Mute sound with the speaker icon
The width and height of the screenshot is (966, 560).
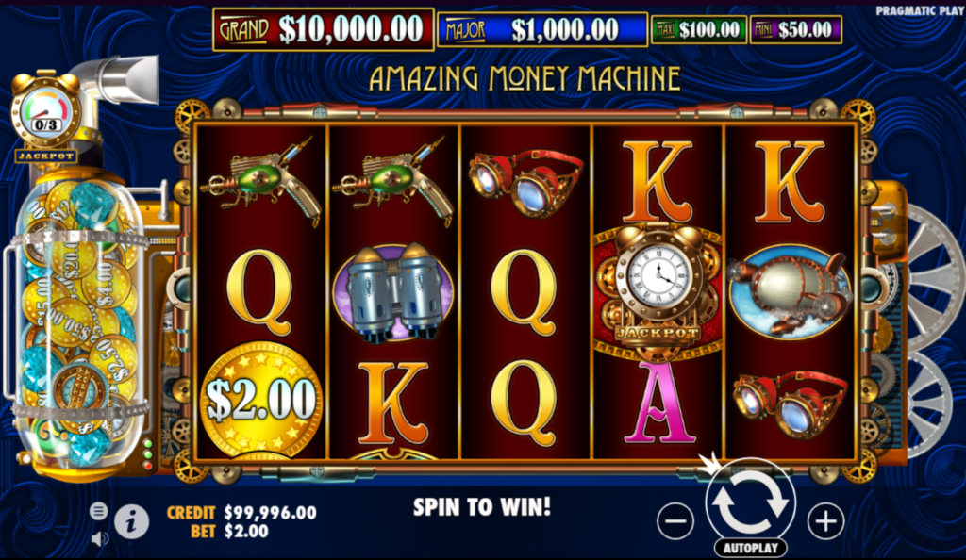[99, 539]
